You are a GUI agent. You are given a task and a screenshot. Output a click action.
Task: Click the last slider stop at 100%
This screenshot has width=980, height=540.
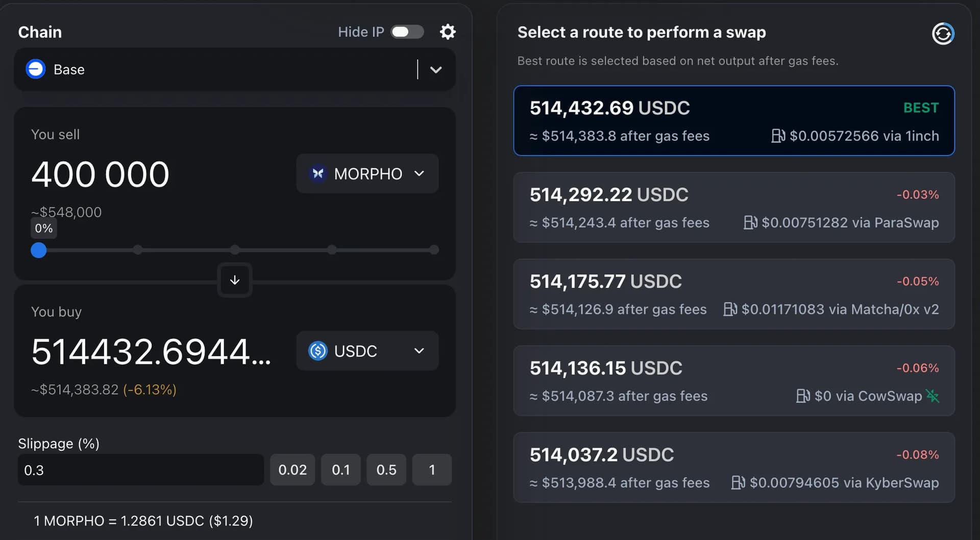[434, 250]
